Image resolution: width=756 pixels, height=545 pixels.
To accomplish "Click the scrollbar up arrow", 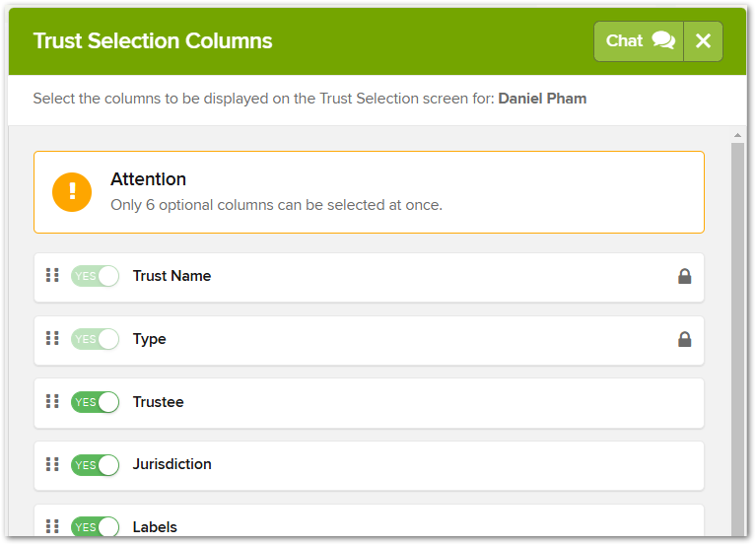I will tap(737, 135).
